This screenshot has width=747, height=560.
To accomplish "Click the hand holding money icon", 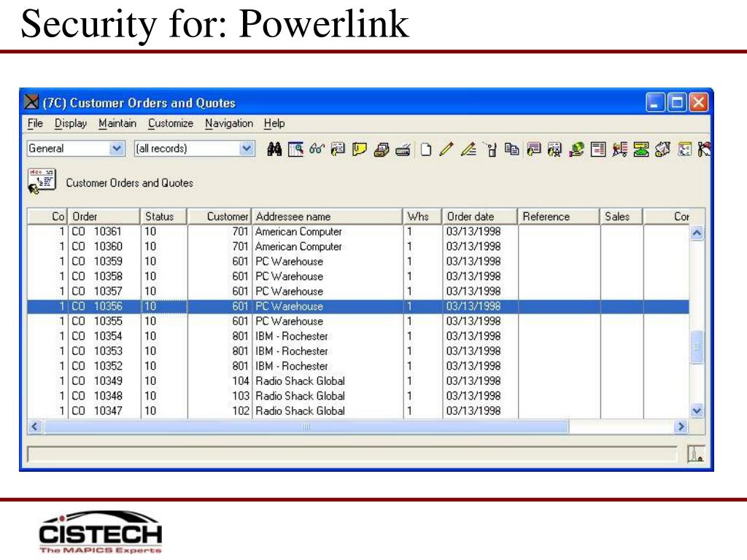I will [576, 149].
